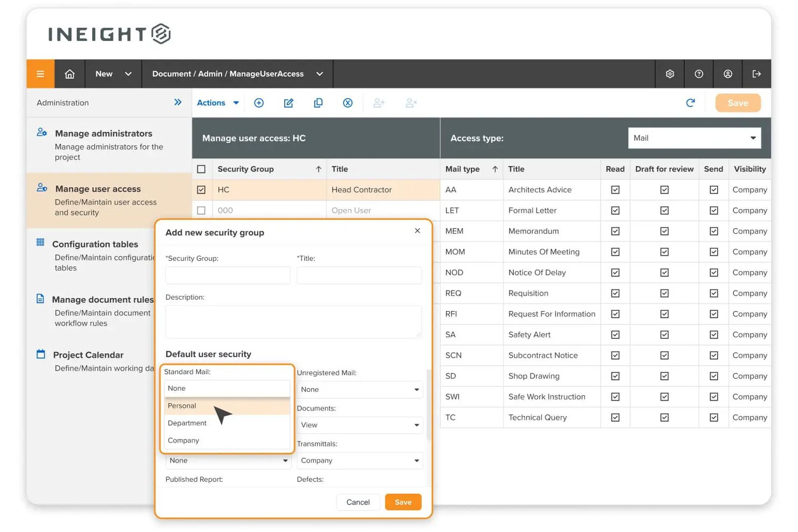
Task: Open the Unregistered Mail dropdown
Action: (x=360, y=389)
